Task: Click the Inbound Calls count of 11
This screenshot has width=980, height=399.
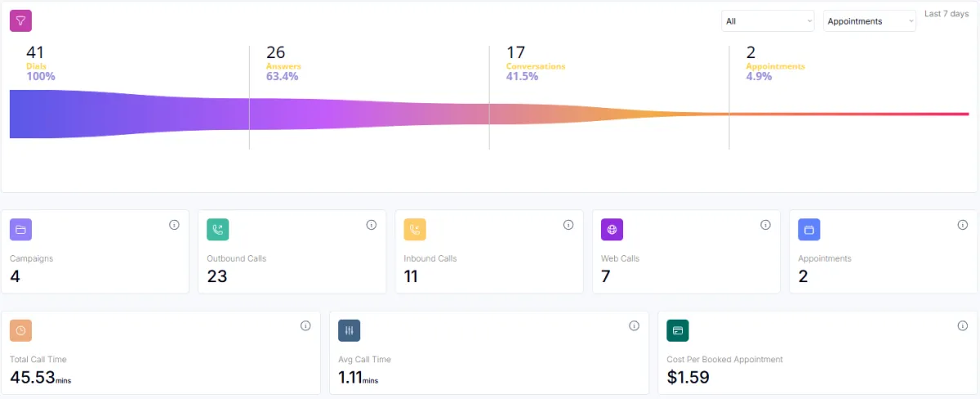Action: pyautogui.click(x=411, y=276)
